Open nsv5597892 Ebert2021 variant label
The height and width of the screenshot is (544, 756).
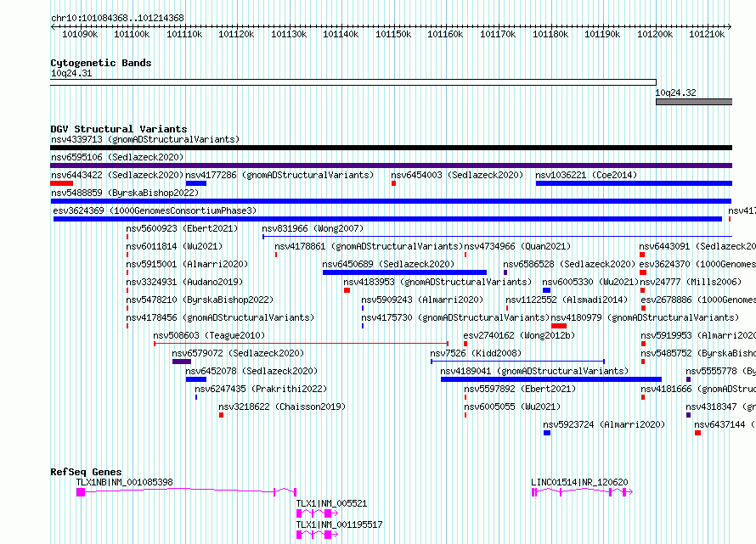(x=520, y=390)
